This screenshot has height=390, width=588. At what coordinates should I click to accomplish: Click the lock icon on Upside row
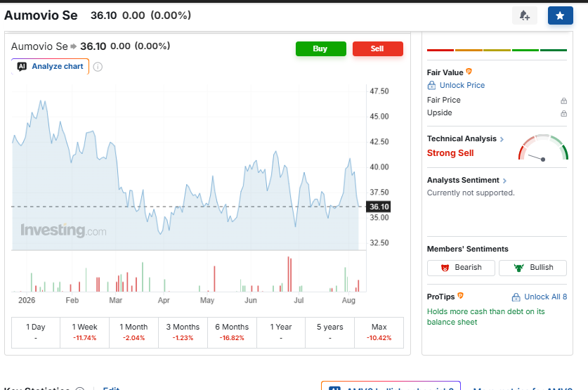563,113
